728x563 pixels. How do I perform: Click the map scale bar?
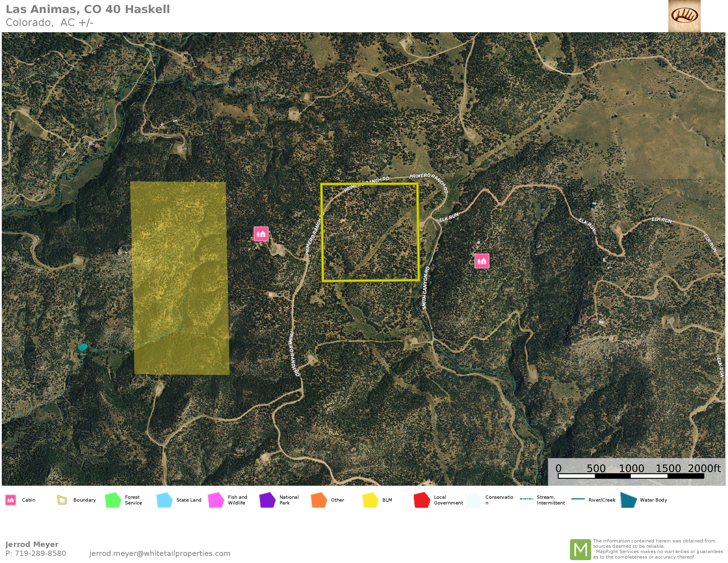tap(631, 476)
